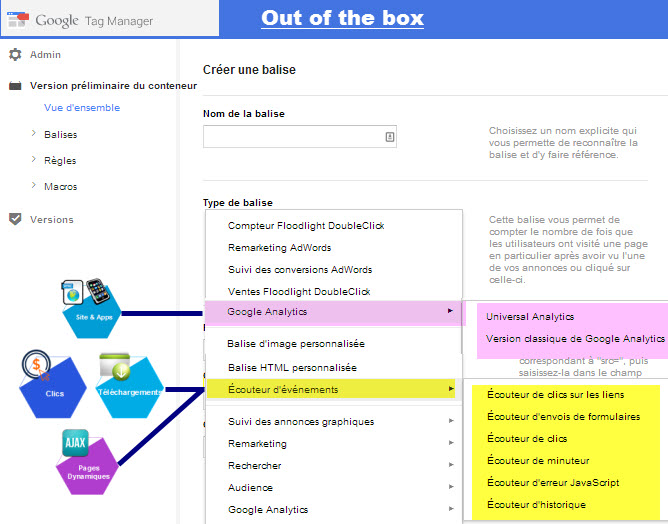Open Écouteur d'événements submenu arrow
Screen dimensions: 668x524
[x=451, y=389]
